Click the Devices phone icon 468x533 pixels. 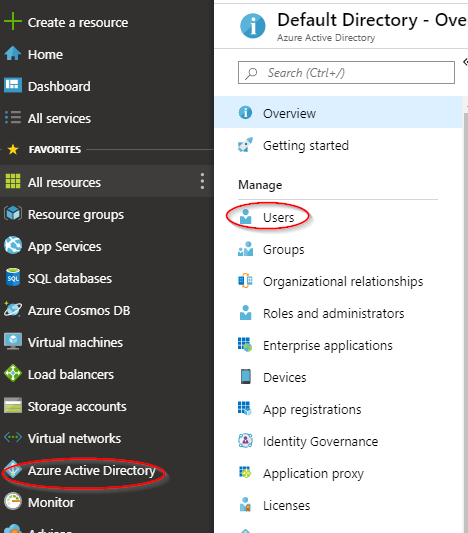coord(245,377)
